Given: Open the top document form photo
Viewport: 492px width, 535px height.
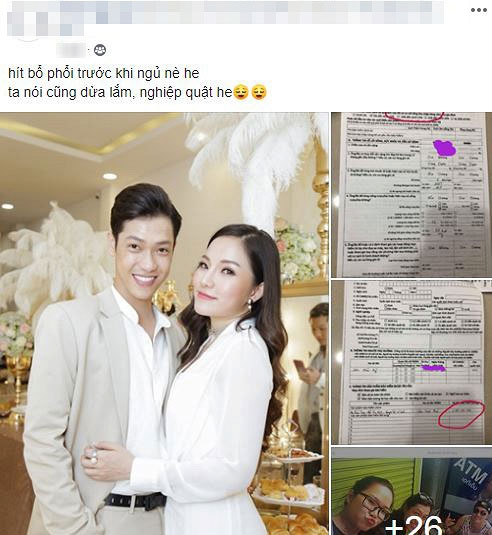Looking at the screenshot, I should point(411,194).
